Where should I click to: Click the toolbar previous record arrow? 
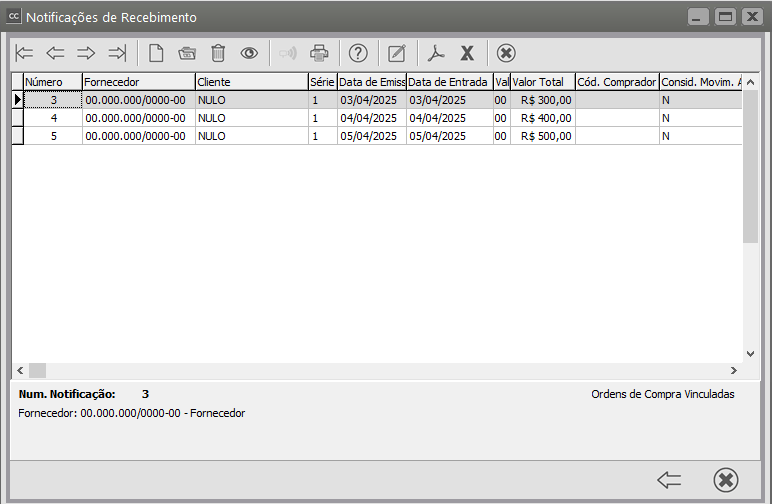pyautogui.click(x=55, y=53)
